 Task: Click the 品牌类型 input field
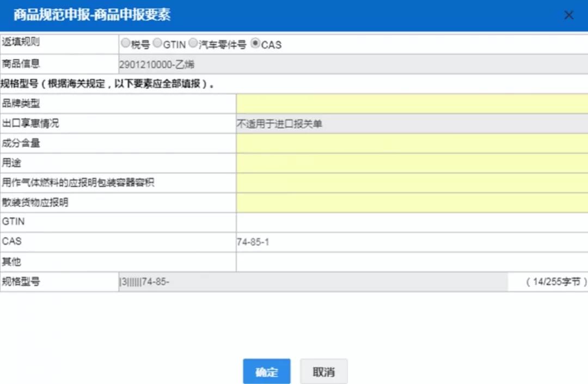[381, 103]
